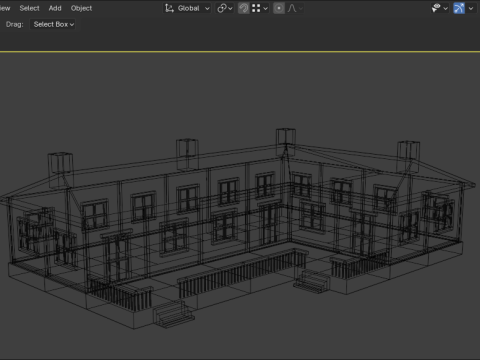The width and height of the screenshot is (480, 360).
Task: Open snapping options with the grid icon
Action: (x=260, y=8)
